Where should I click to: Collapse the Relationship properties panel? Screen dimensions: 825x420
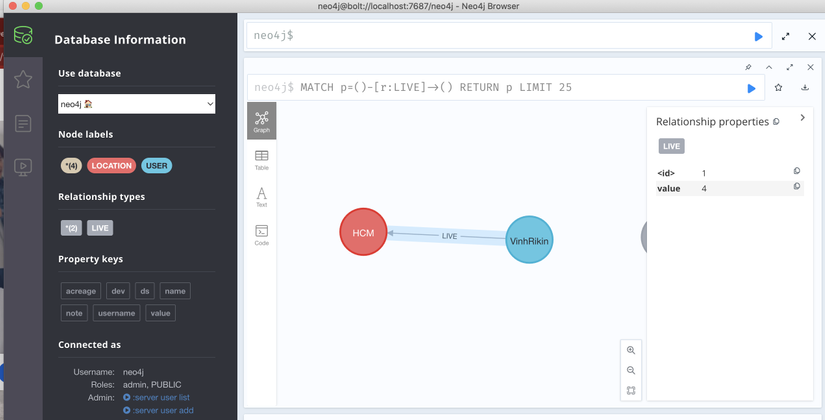[802, 118]
